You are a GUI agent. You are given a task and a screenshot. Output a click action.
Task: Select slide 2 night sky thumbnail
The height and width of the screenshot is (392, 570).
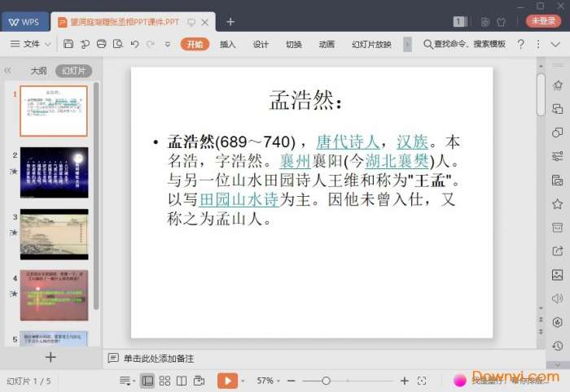pos(55,172)
